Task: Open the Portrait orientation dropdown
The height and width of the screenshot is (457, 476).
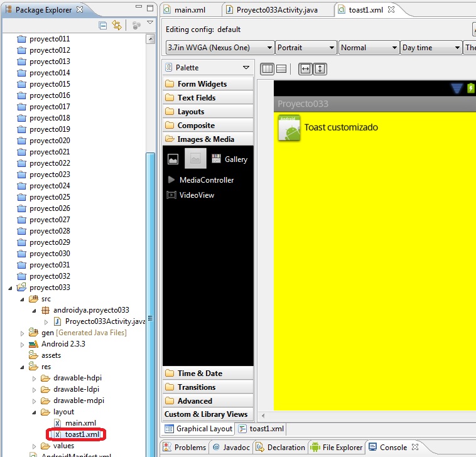Action: click(x=306, y=48)
